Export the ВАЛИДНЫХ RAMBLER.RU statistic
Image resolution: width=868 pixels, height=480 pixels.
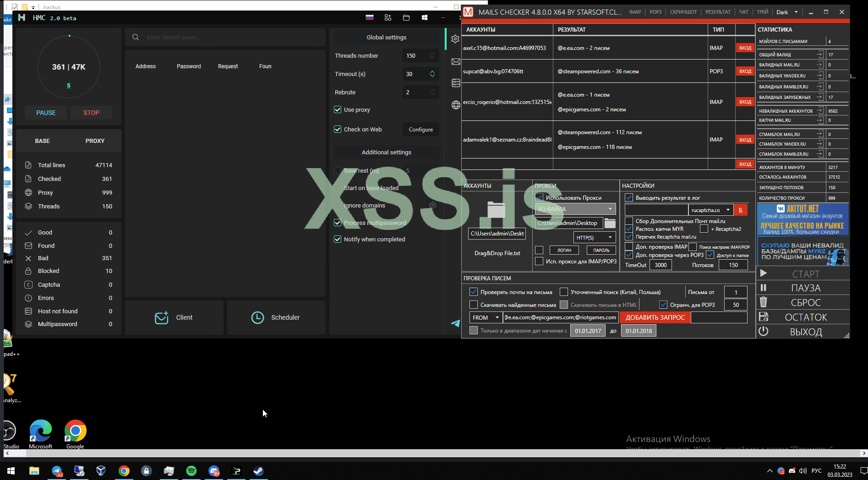[820, 87]
